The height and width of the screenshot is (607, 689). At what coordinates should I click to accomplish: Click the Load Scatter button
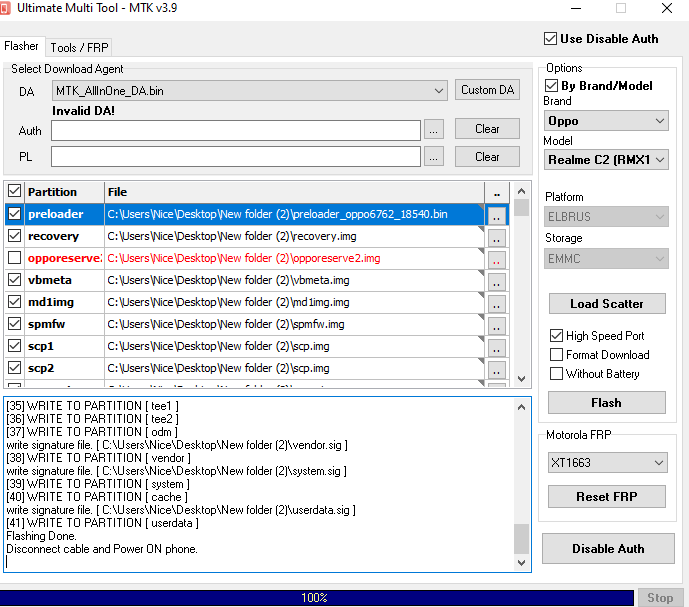pyautogui.click(x=607, y=304)
